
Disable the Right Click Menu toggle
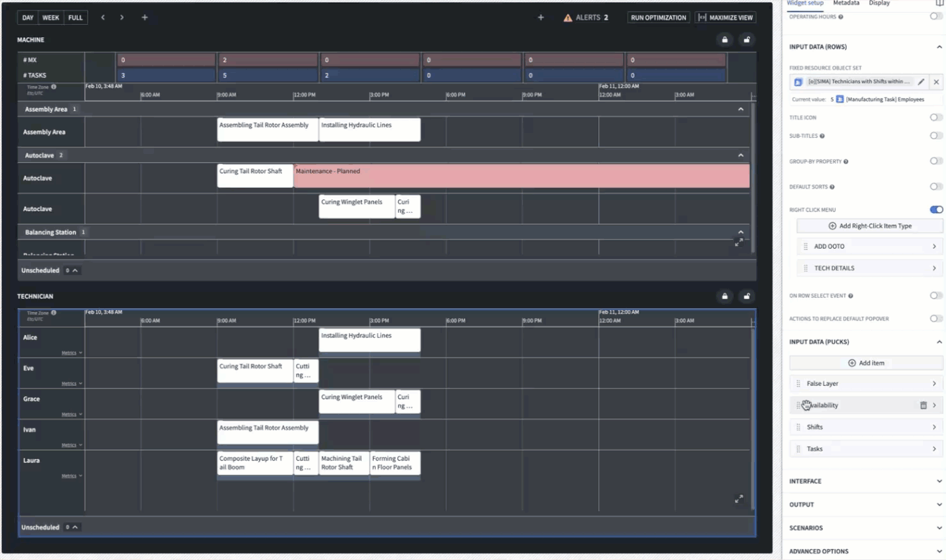pyautogui.click(x=936, y=209)
